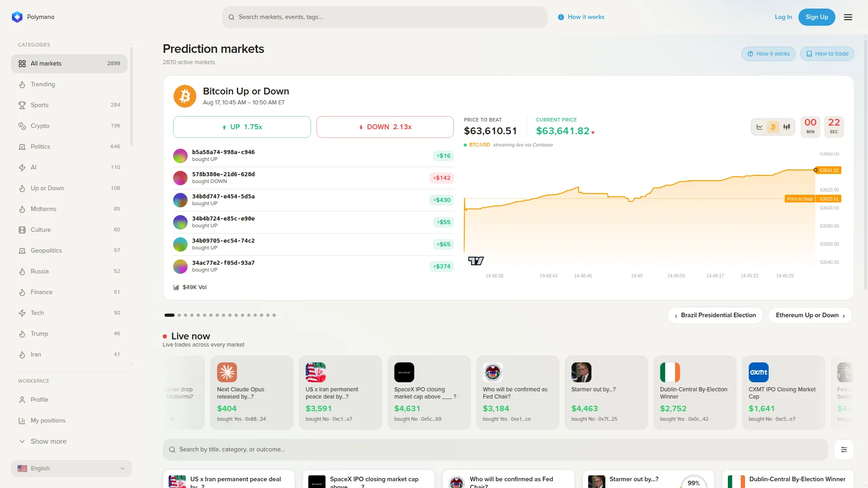Jump to the second carousel dot

point(179,315)
